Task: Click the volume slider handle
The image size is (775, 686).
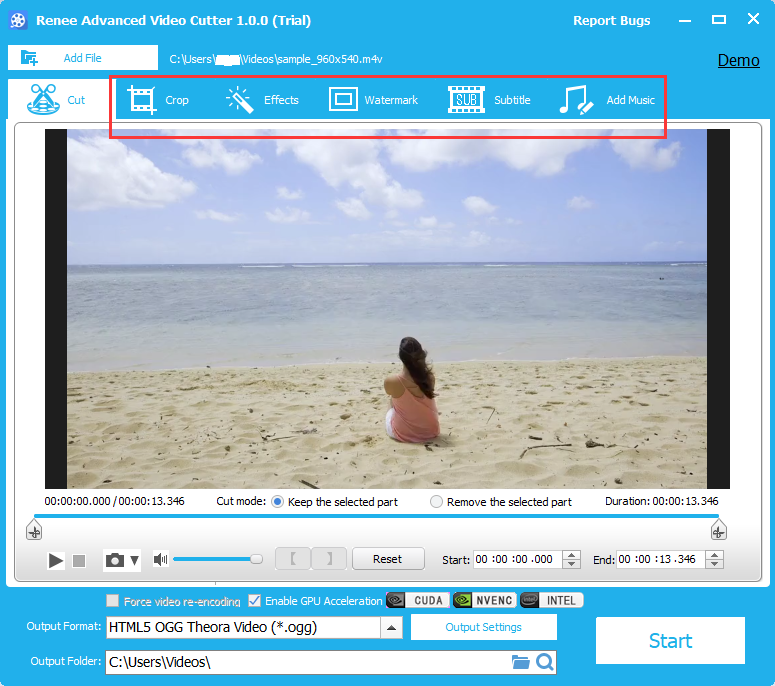Action: point(256,559)
